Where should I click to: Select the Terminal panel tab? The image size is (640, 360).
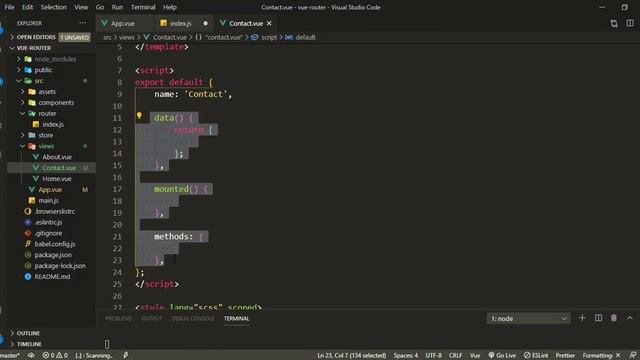click(x=236, y=318)
